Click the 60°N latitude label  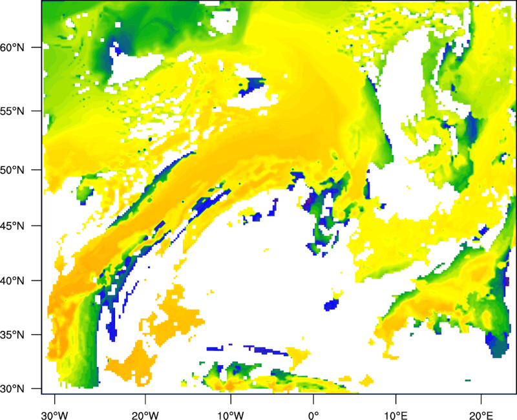point(12,47)
